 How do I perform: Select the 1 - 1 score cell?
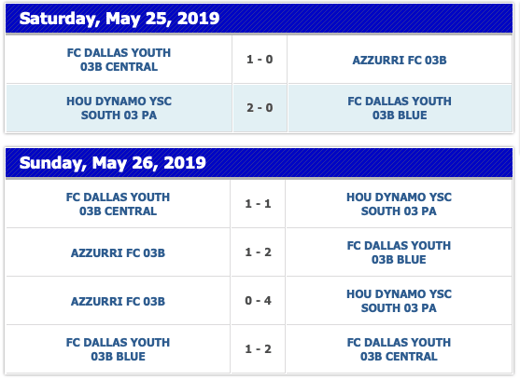click(258, 204)
